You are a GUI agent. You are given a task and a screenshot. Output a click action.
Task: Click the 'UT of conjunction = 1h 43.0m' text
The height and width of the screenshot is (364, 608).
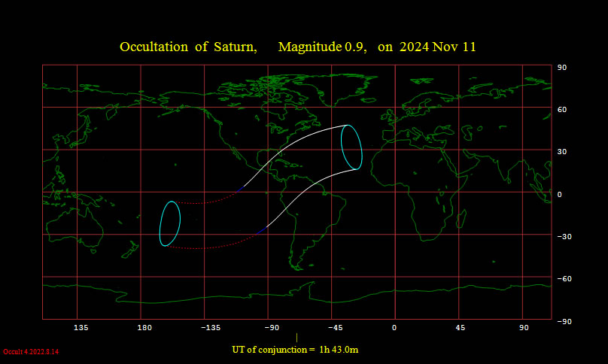(x=295, y=350)
